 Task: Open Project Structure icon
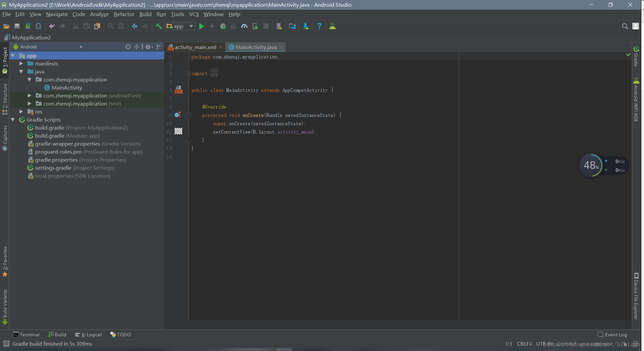pos(292,26)
